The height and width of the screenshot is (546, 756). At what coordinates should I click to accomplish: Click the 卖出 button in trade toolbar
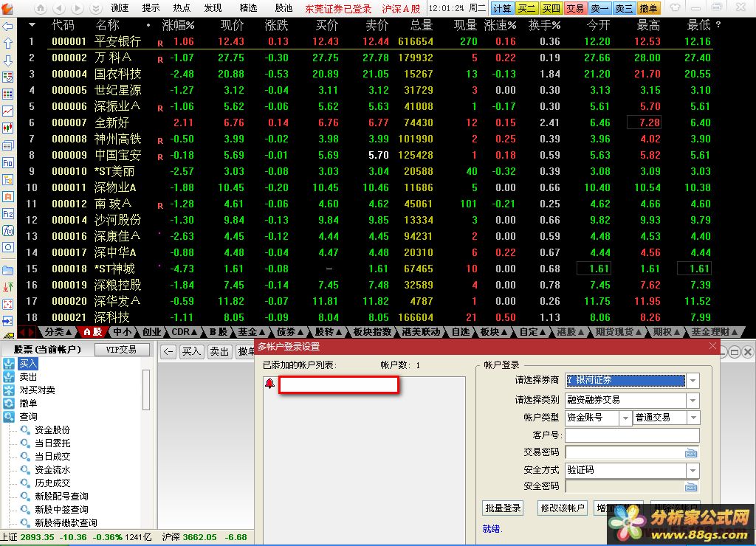coord(219,352)
